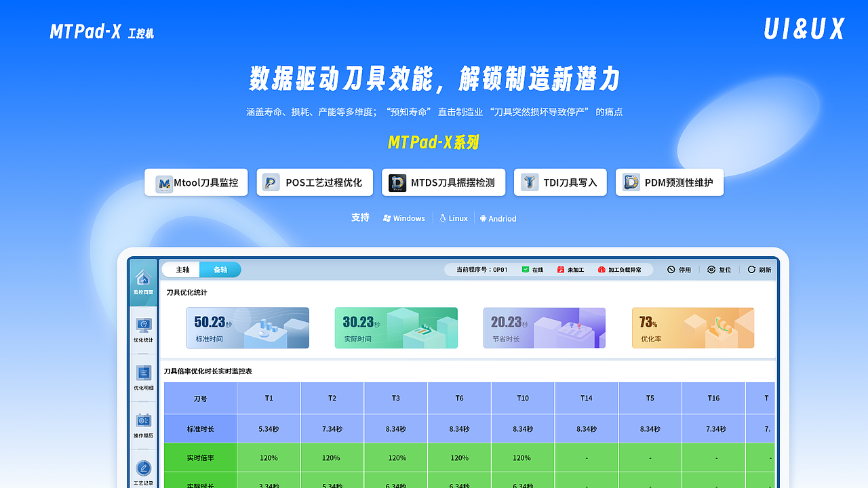Viewport: 868px width, 488px height.
Task: Open the POS工艺过程优化 button
Action: click(x=315, y=182)
